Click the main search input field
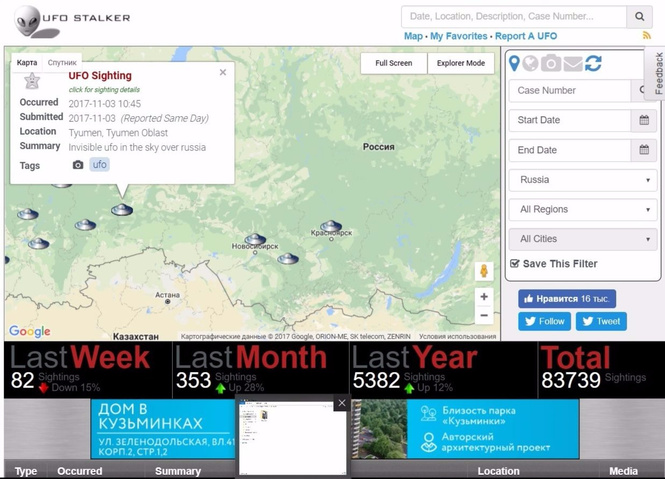Image resolution: width=665 pixels, height=479 pixels. pyautogui.click(x=514, y=17)
